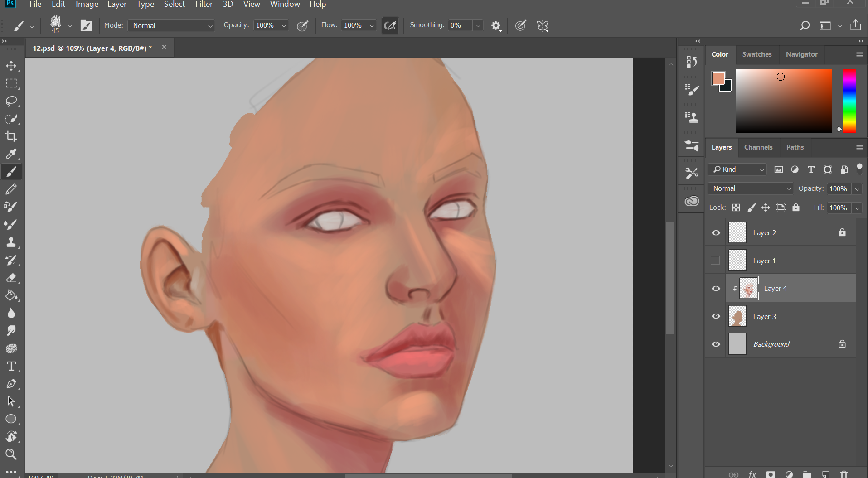Hide the Background layer visibility

(x=716, y=344)
